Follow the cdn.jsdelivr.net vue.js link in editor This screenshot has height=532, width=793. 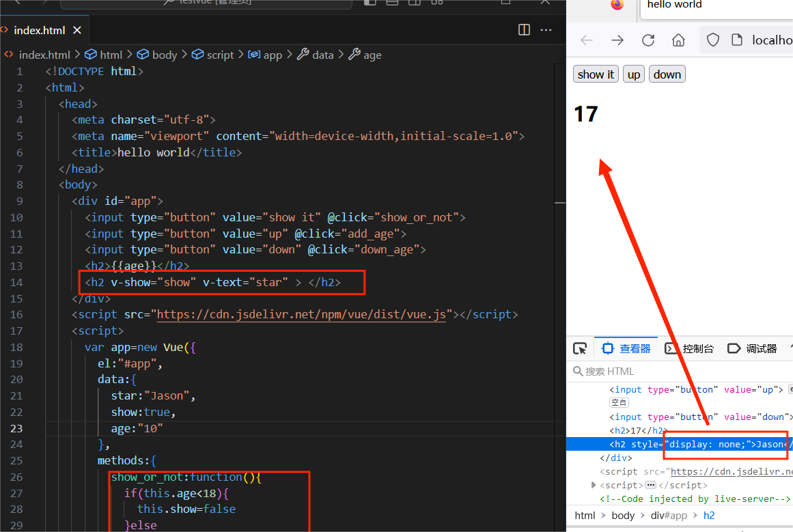point(301,315)
